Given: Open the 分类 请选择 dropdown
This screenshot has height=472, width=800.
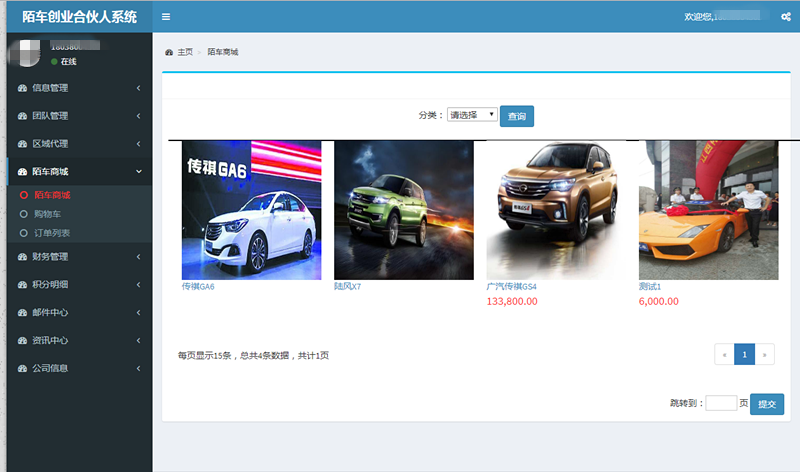Looking at the screenshot, I should click(472, 114).
